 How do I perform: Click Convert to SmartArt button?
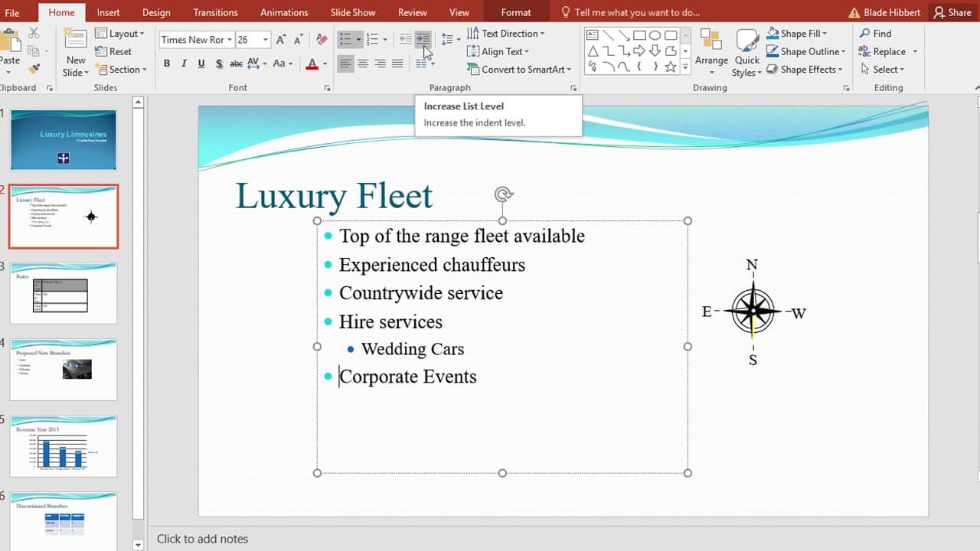click(520, 70)
